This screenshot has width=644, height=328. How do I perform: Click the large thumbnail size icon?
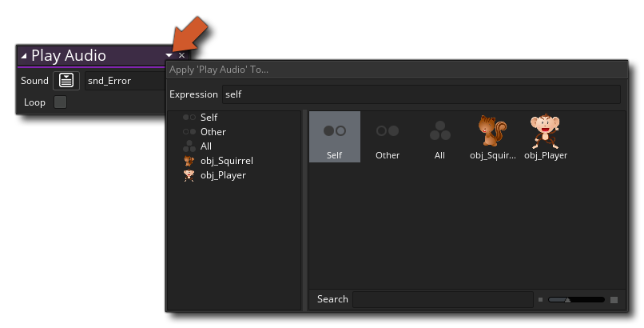(614, 299)
